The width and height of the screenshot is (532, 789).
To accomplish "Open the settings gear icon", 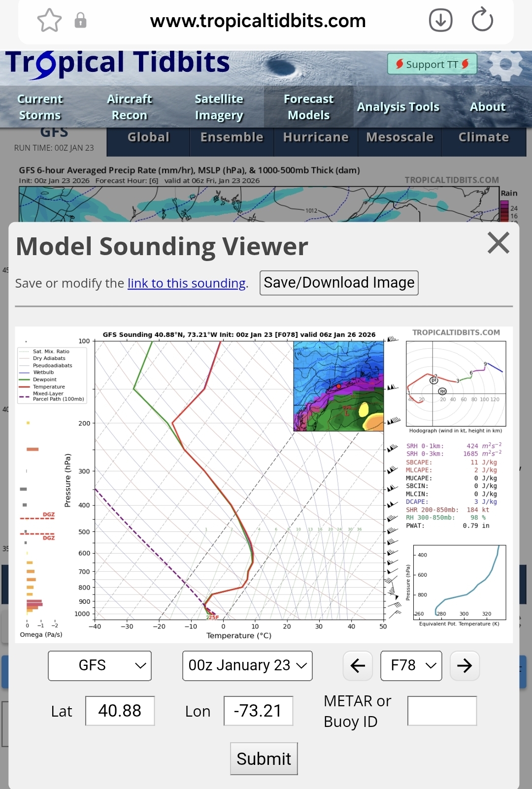I will coord(504,65).
